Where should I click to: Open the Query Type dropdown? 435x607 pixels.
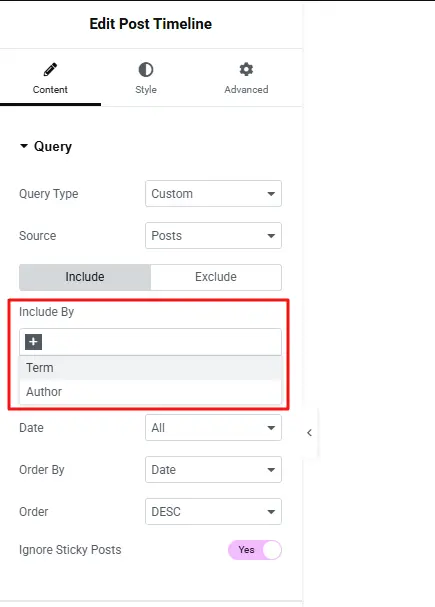pyautogui.click(x=213, y=193)
